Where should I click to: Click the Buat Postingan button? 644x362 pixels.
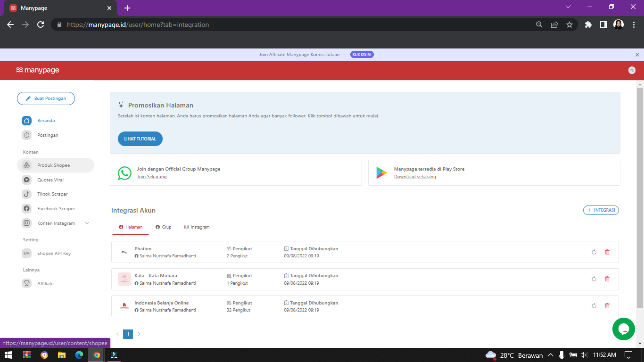pos(46,99)
